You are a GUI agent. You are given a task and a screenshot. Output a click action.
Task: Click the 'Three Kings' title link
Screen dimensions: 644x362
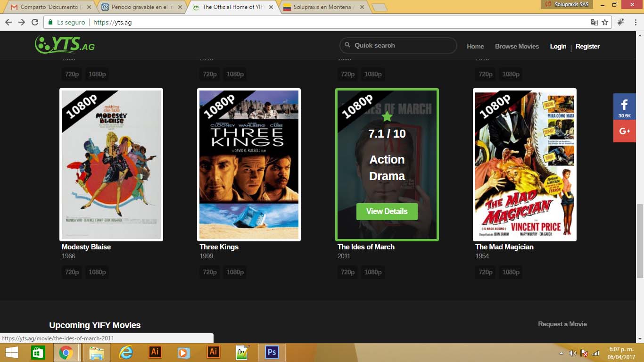[x=219, y=247]
